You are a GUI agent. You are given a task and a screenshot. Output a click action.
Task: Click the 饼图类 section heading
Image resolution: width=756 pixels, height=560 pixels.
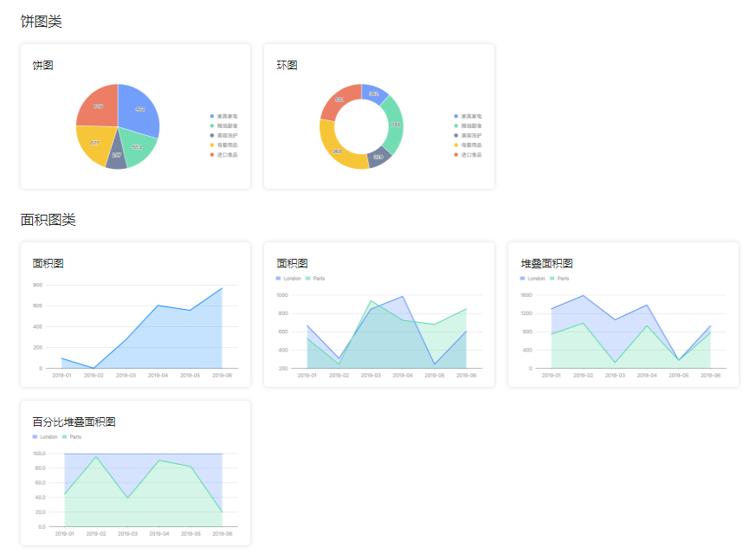pyautogui.click(x=41, y=22)
